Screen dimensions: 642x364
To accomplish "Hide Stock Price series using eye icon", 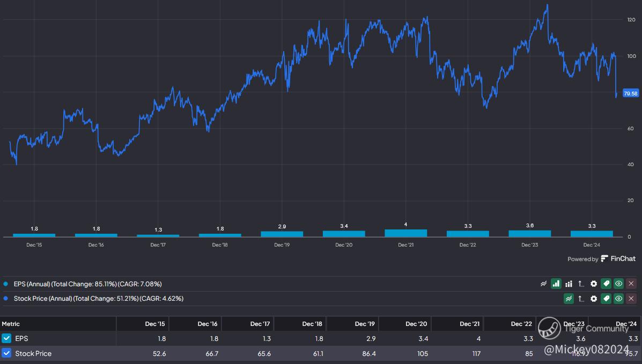I will click(x=619, y=299).
